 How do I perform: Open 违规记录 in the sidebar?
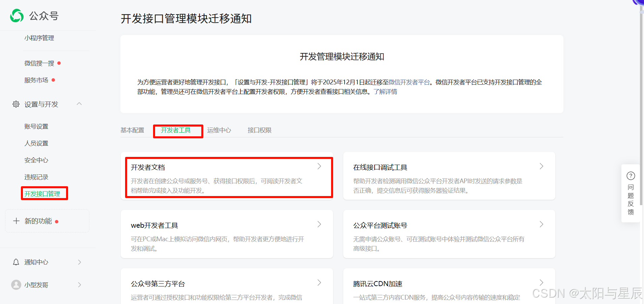pyautogui.click(x=36, y=177)
